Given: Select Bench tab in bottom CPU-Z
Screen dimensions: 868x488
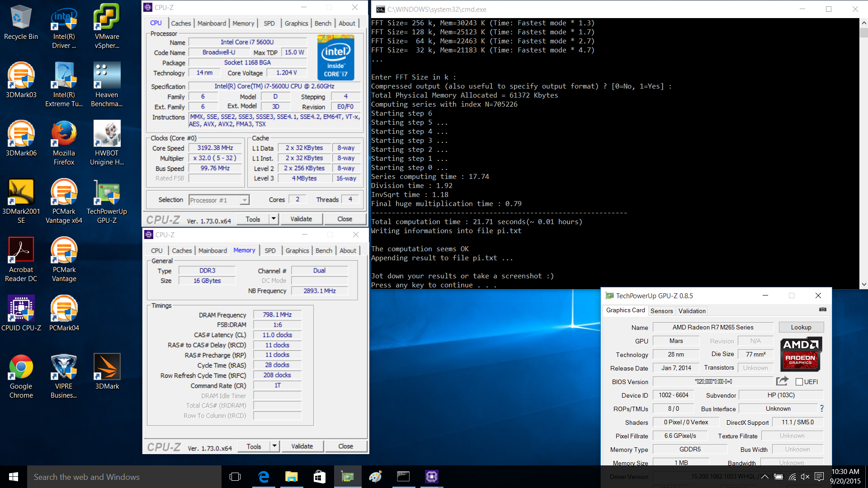Looking at the screenshot, I should [x=324, y=251].
